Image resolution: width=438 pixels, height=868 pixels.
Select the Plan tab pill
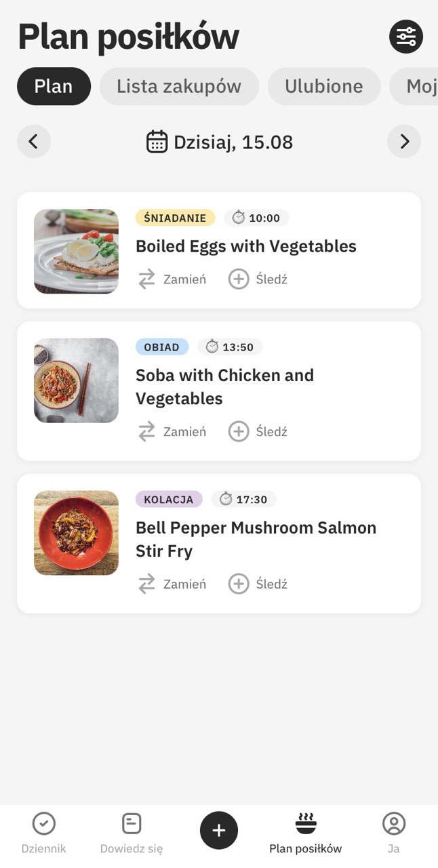[x=54, y=86]
